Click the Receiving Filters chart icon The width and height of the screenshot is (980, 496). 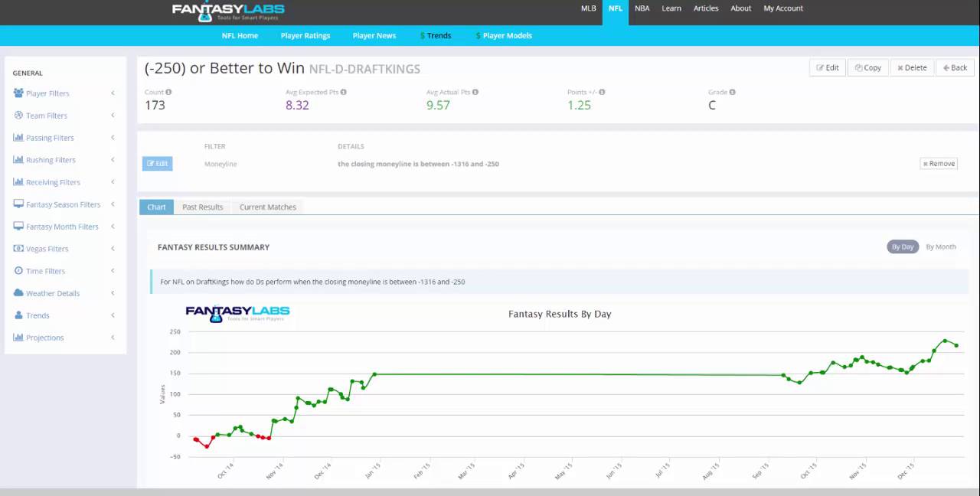click(18, 182)
